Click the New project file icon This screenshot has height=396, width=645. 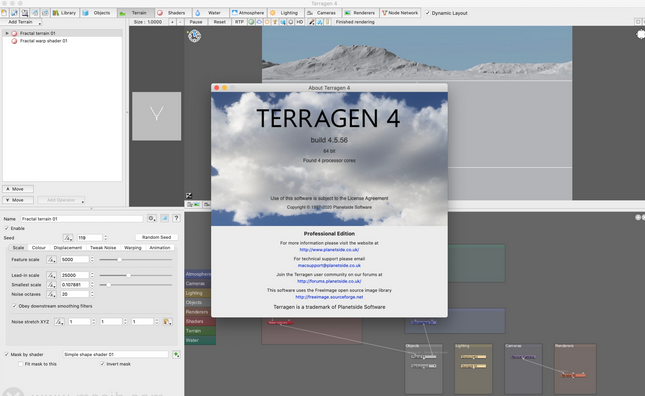(4, 13)
